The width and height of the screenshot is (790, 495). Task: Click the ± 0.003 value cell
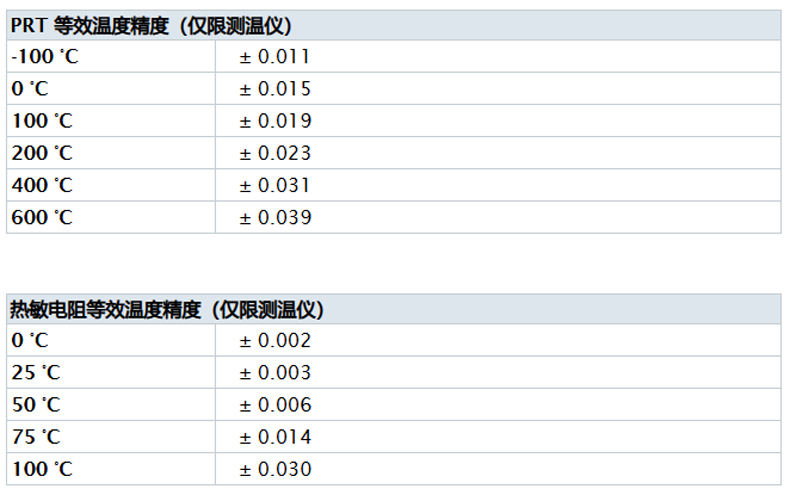coord(275,373)
